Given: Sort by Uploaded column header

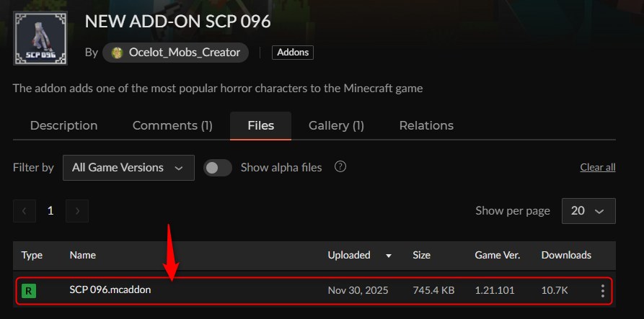Looking at the screenshot, I should coord(349,255).
